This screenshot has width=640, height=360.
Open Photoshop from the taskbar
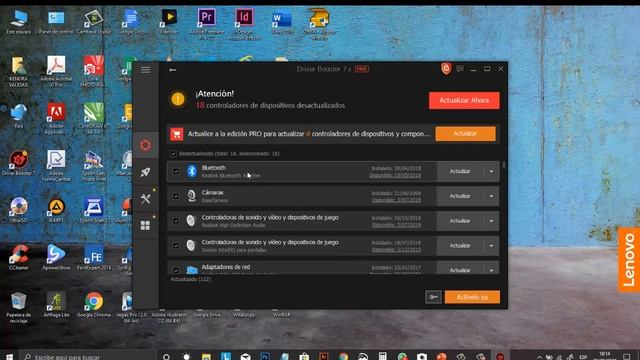click(265, 357)
